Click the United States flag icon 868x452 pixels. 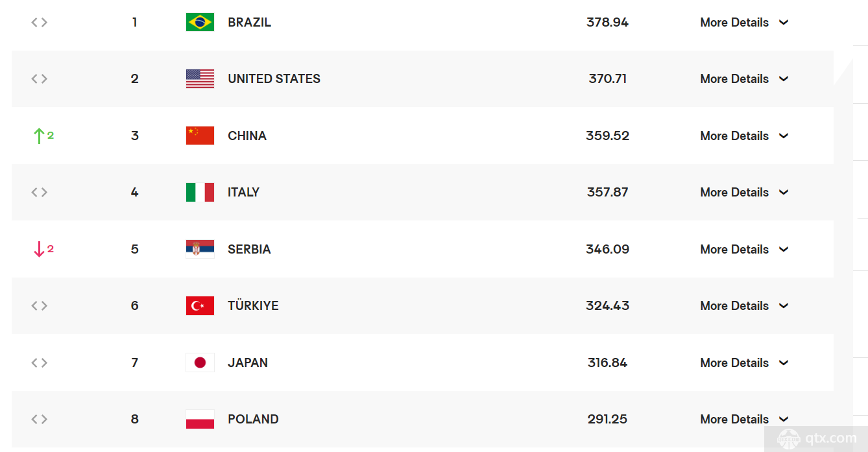(200, 78)
